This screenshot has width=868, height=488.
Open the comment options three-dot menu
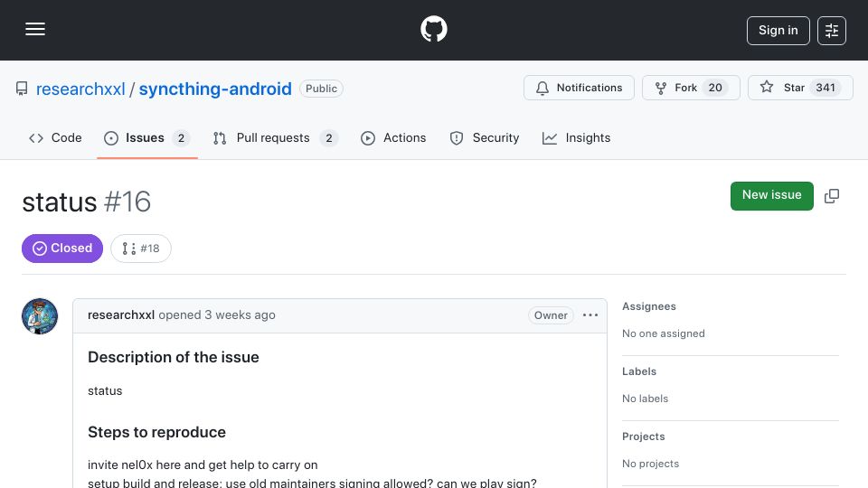[590, 315]
